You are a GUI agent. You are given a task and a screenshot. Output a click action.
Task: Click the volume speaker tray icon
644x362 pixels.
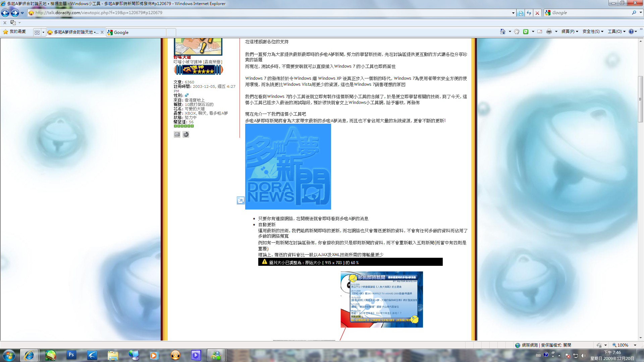[584, 356]
